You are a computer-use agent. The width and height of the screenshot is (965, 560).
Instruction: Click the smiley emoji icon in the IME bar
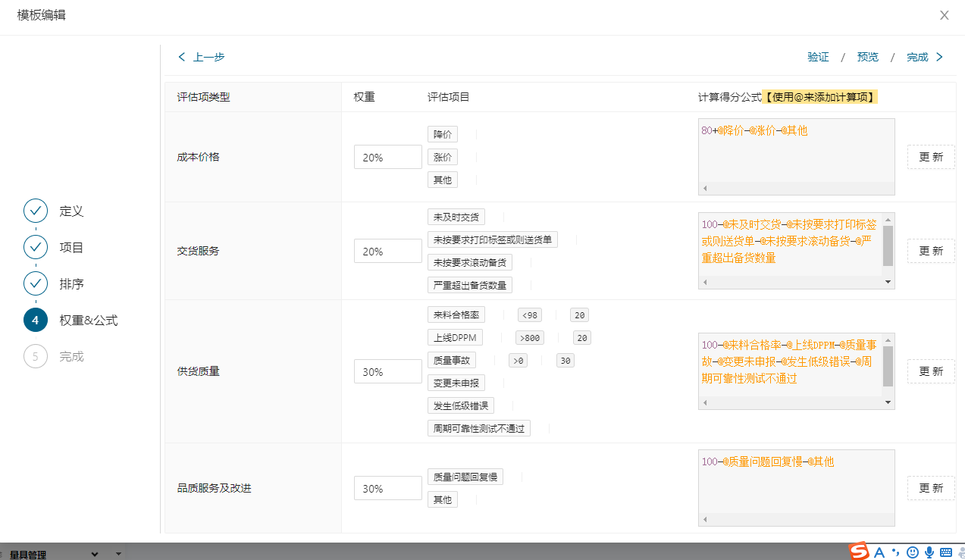913,552
